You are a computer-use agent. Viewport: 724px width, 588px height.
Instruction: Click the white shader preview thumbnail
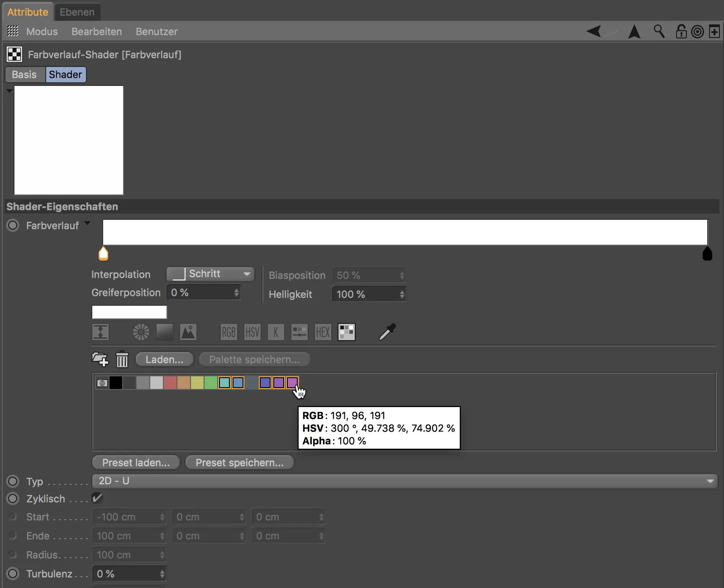[69, 140]
